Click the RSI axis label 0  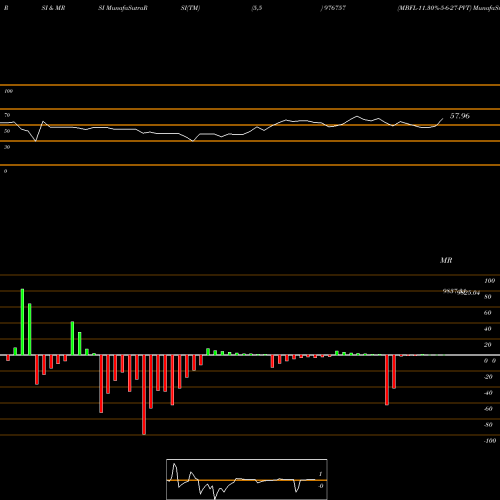click(x=5, y=171)
